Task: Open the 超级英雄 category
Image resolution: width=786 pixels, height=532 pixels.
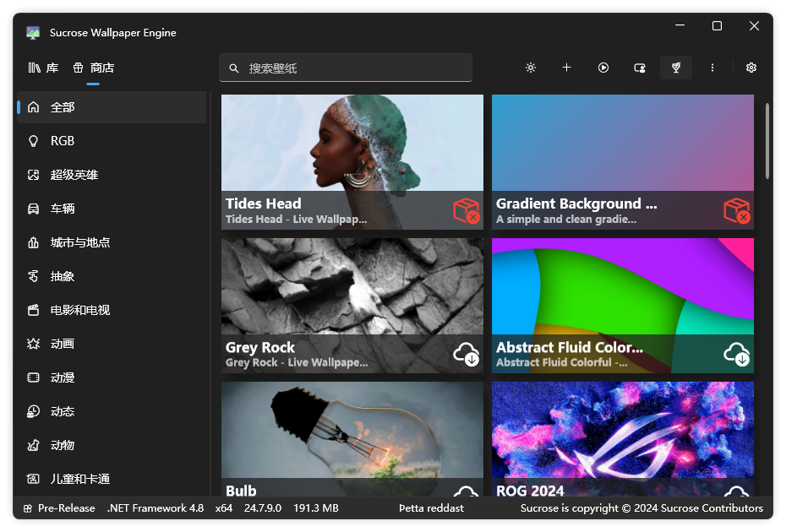Action: (112, 175)
